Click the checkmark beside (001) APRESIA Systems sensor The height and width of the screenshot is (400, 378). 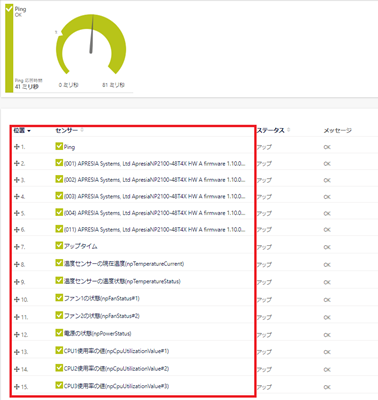(59, 163)
